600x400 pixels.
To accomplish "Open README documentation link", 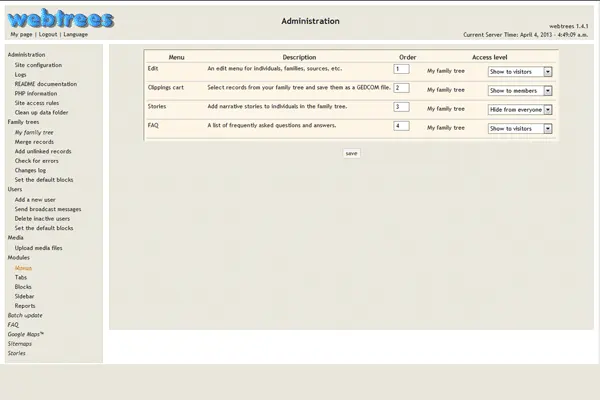I will pos(45,84).
